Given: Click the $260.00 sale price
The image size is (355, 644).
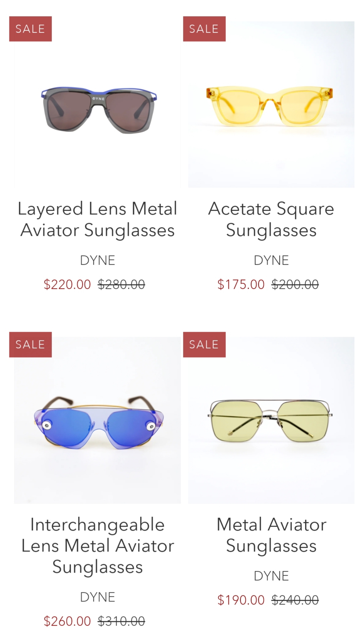Looking at the screenshot, I should (x=67, y=621).
